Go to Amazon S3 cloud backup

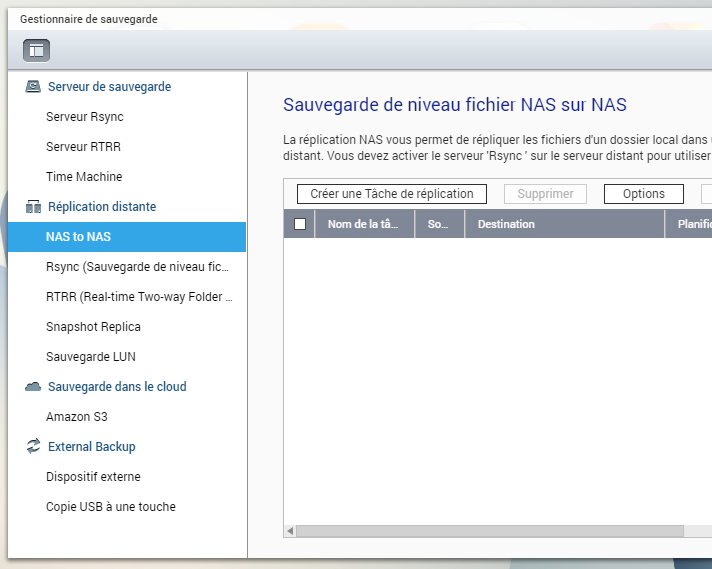point(76,417)
